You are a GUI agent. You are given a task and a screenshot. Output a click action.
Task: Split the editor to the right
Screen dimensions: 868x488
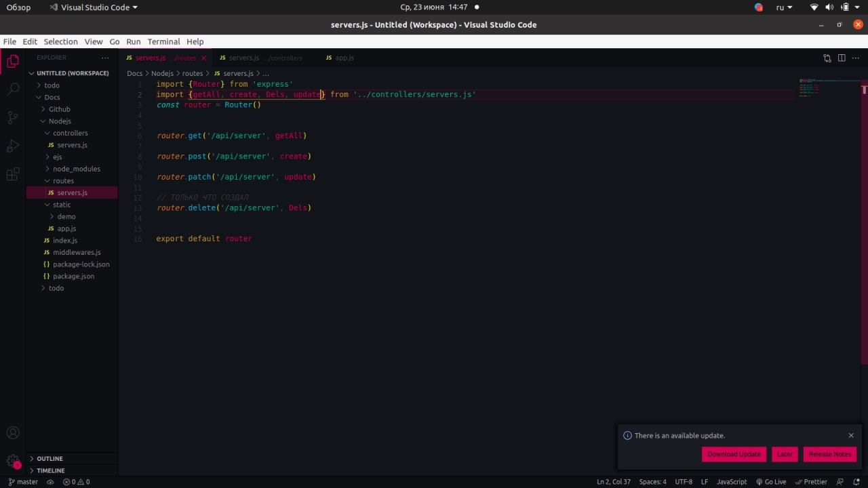pyautogui.click(x=842, y=58)
